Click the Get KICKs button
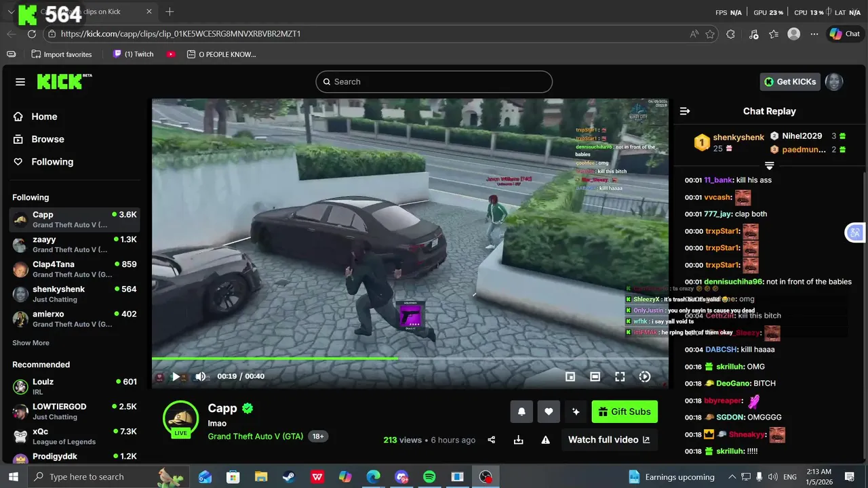Image resolution: width=868 pixels, height=488 pixels. pos(790,82)
